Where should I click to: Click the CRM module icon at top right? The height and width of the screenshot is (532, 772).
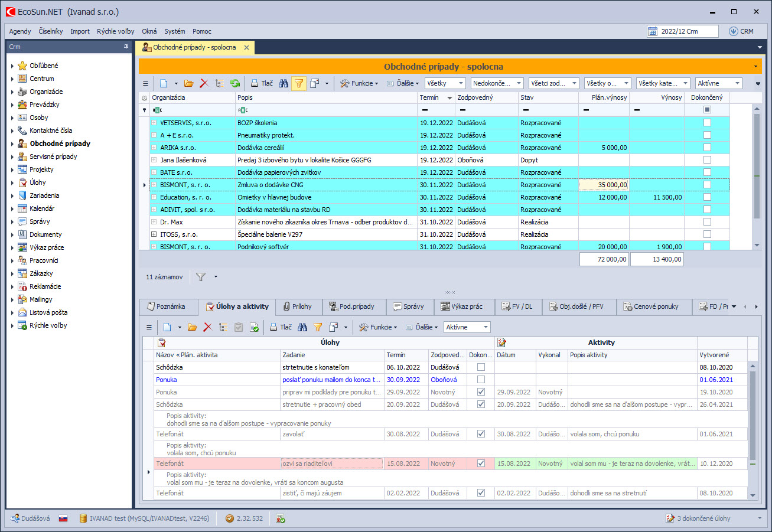[x=734, y=31]
